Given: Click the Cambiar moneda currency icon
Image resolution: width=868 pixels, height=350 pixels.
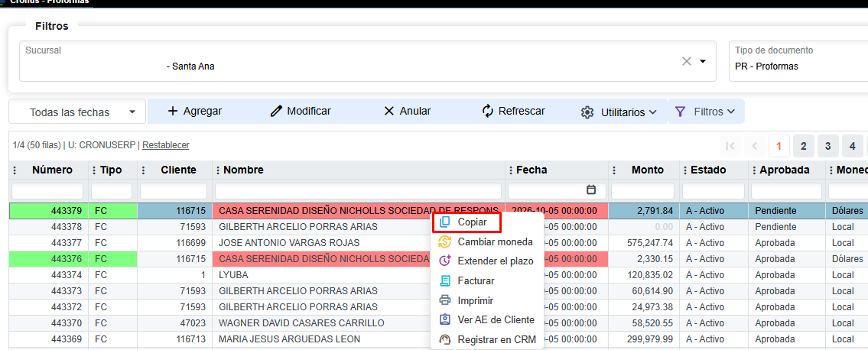Looking at the screenshot, I should [x=445, y=241].
